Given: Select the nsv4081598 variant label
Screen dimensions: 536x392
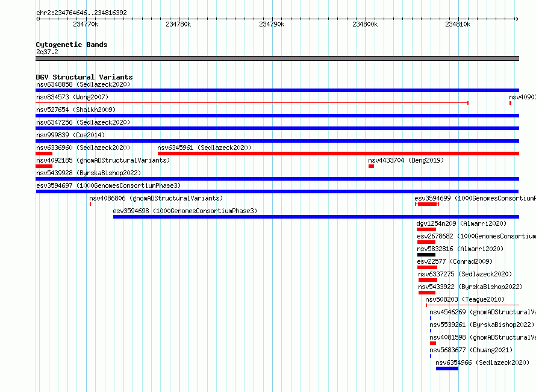Looking at the screenshot, I should coord(482,337).
